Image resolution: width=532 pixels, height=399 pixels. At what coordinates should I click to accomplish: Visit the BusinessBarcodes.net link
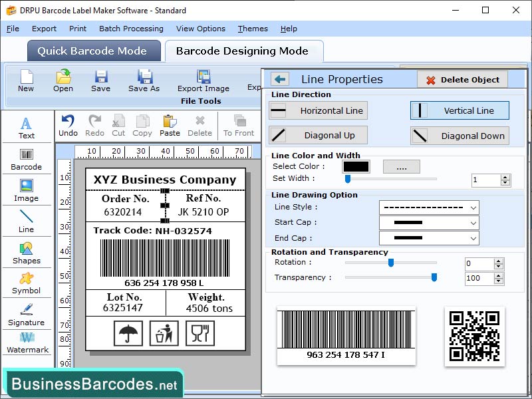point(93,383)
